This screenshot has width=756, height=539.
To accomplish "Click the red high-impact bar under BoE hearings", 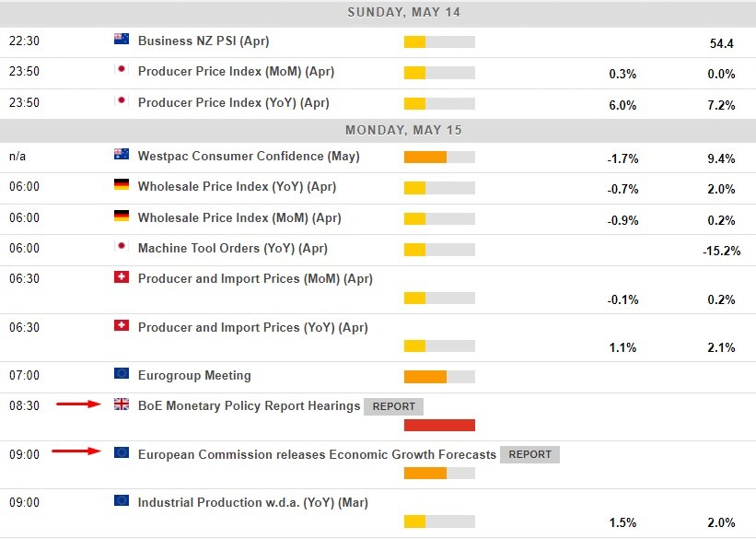I will (439, 426).
